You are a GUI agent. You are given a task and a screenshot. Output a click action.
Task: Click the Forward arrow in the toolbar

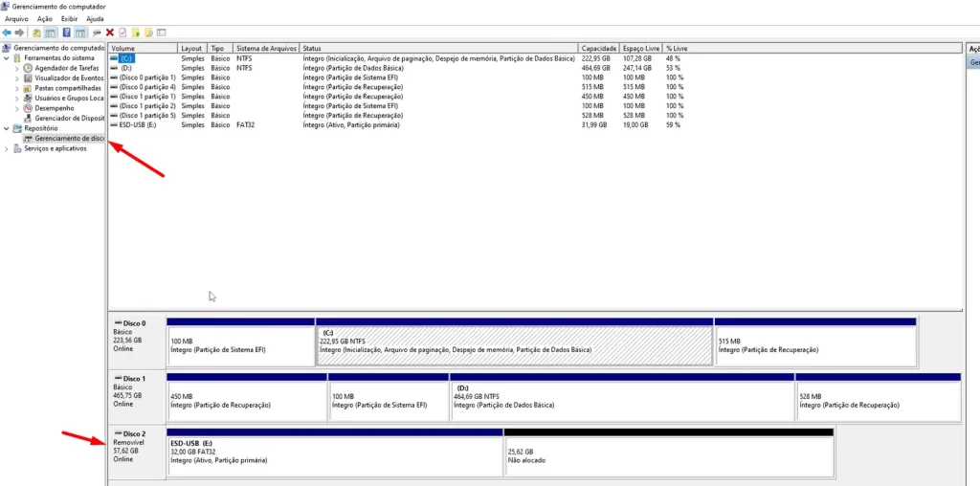click(19, 33)
